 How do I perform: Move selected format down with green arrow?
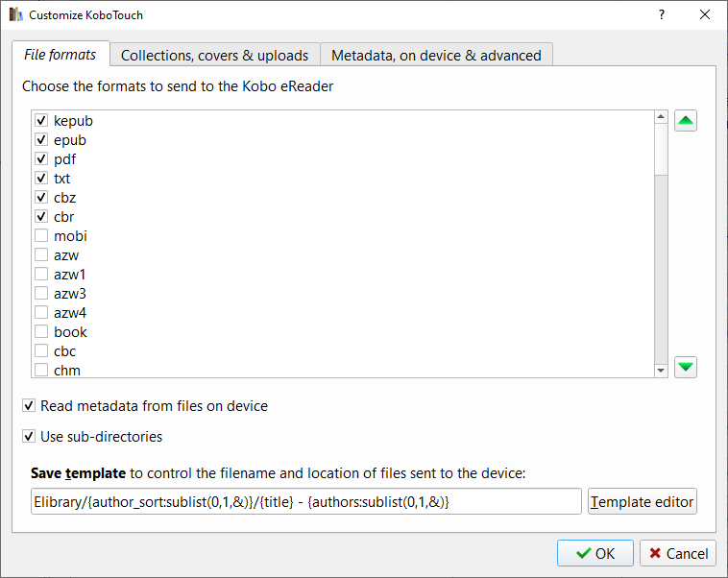click(x=686, y=367)
